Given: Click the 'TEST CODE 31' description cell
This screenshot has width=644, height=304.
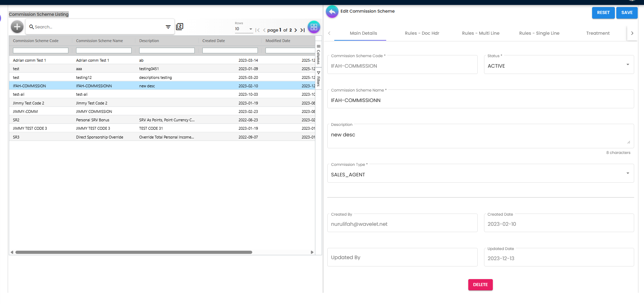Looking at the screenshot, I should (151, 128).
